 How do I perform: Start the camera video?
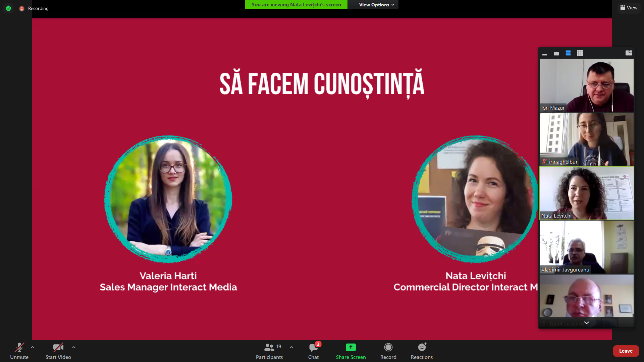(x=58, y=351)
